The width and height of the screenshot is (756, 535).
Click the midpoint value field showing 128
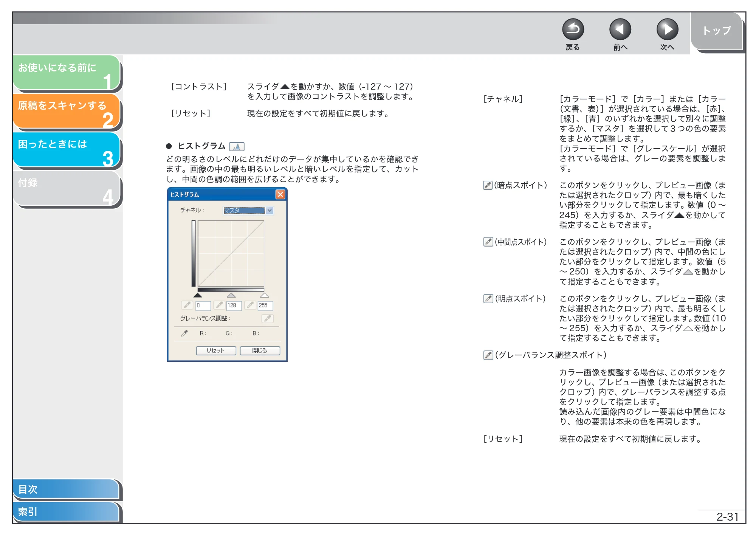pos(234,305)
